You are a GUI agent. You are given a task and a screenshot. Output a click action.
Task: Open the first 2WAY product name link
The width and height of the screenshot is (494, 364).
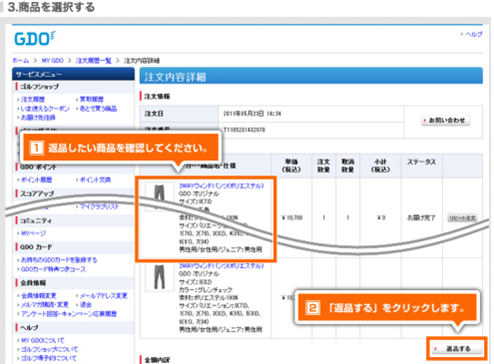click(x=221, y=186)
